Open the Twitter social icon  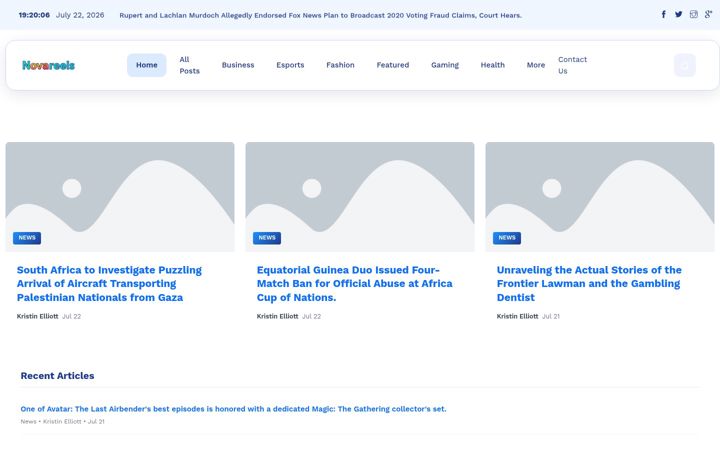point(678,14)
